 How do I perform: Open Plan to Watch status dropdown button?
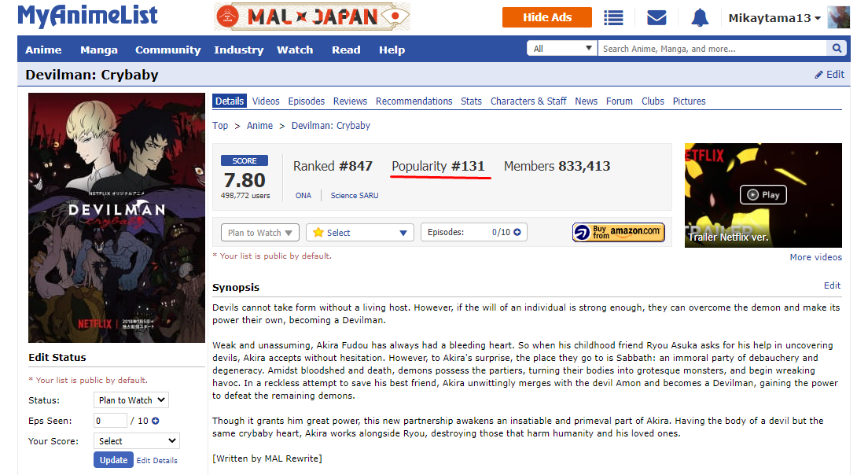tap(259, 233)
